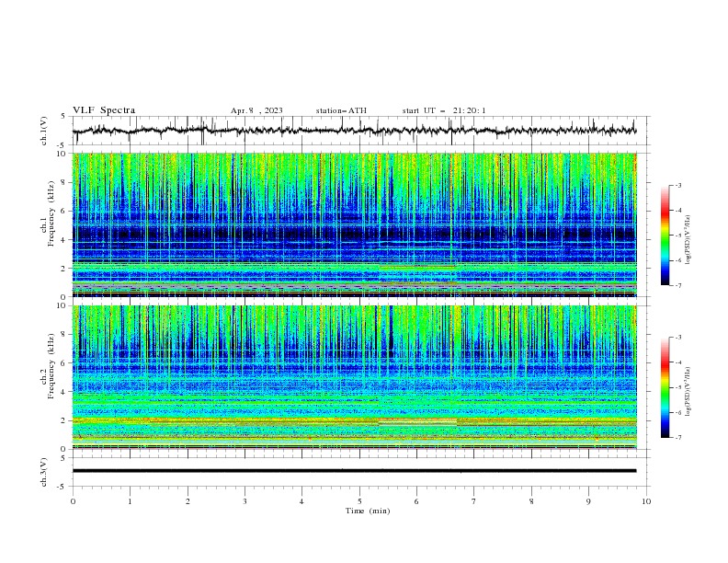Click the ch.2 spectrogram panel

355,377
